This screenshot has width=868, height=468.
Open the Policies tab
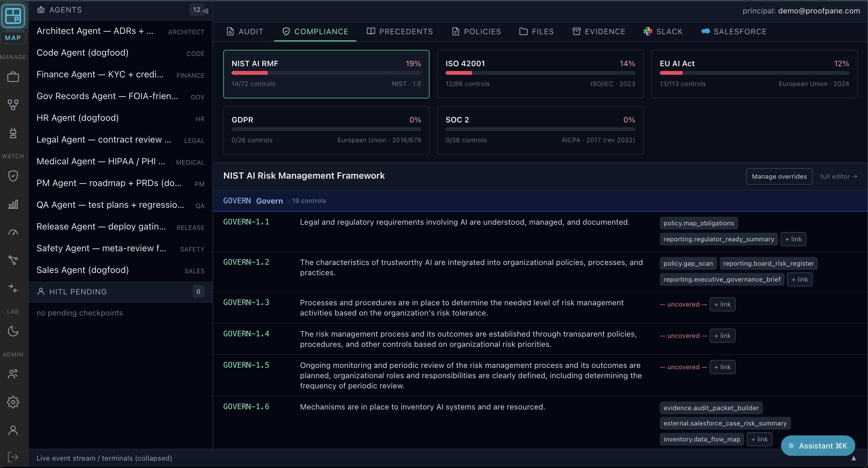[476, 32]
